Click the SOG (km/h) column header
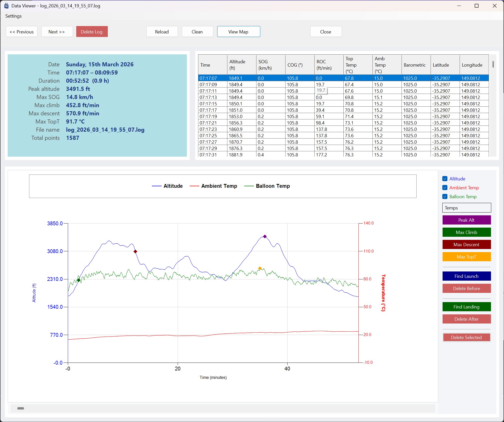Image resolution: width=504 pixels, height=422 pixels. tap(271, 65)
